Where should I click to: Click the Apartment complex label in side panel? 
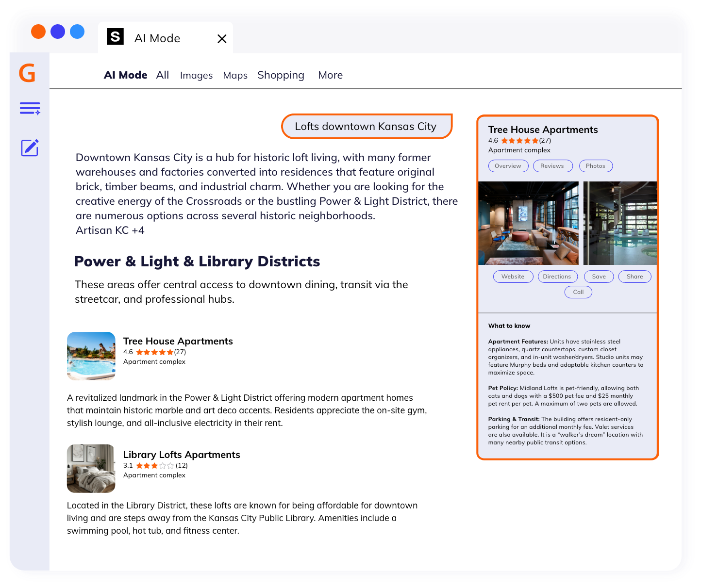coord(519,150)
